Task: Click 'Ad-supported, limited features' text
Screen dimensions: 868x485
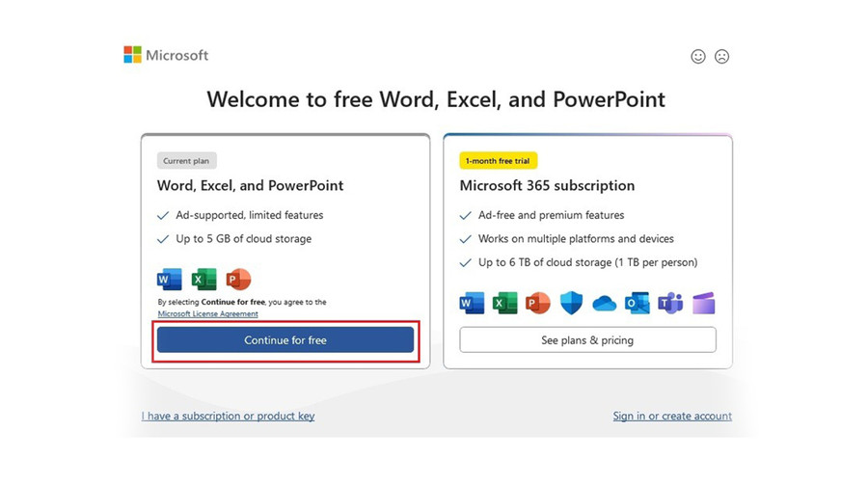Action: click(x=250, y=215)
